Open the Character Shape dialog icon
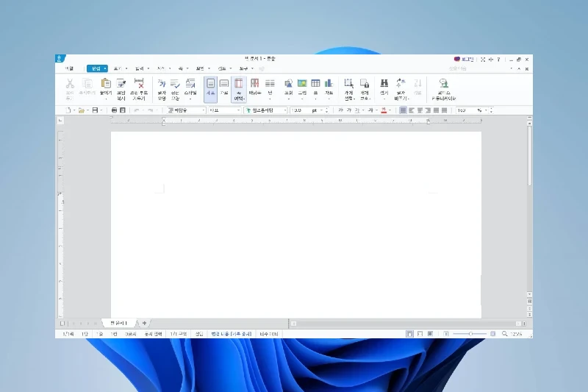588x392 pixels. tap(162, 84)
